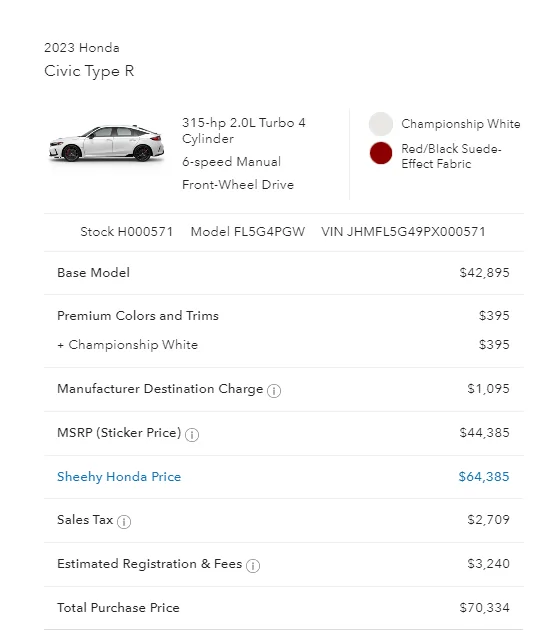546x630 pixels.
Task: Show Estimated Registration & Fees info tooltip
Action: [253, 566]
